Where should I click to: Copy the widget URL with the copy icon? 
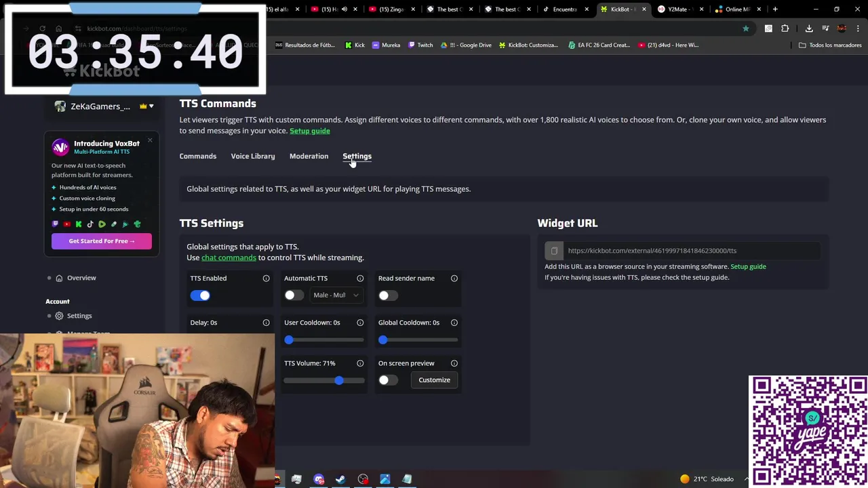554,251
